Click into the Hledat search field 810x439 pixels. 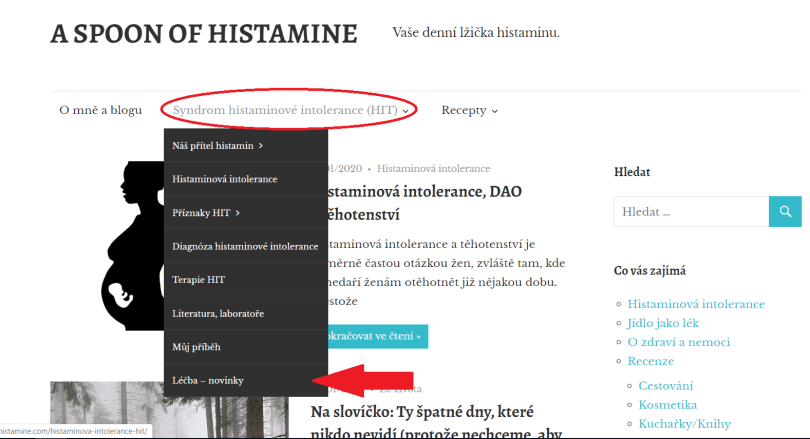pyautogui.click(x=690, y=212)
